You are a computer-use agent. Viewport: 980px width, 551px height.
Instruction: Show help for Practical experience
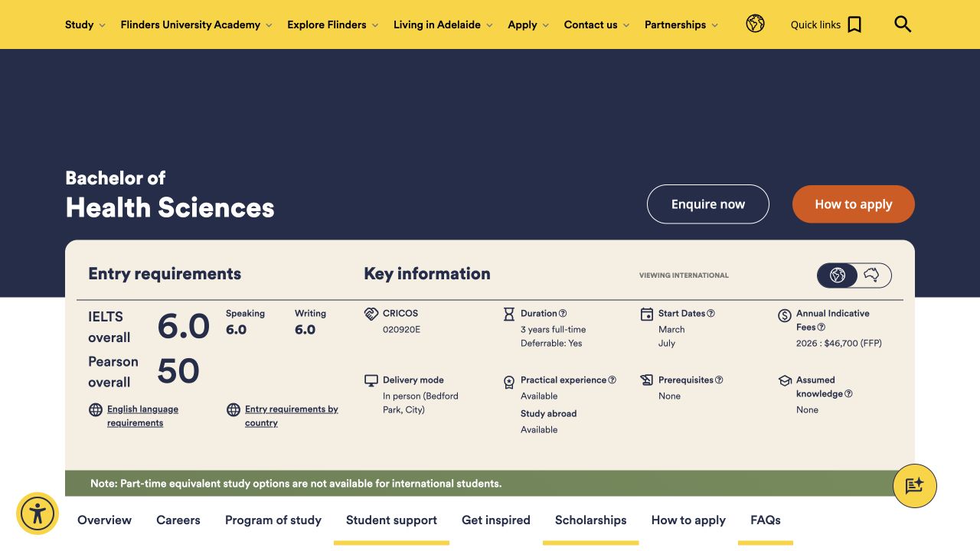click(x=612, y=380)
